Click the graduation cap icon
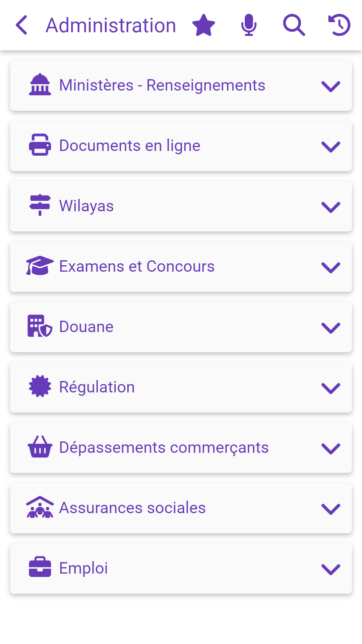Viewport: 362px width, 644px height. point(40,266)
